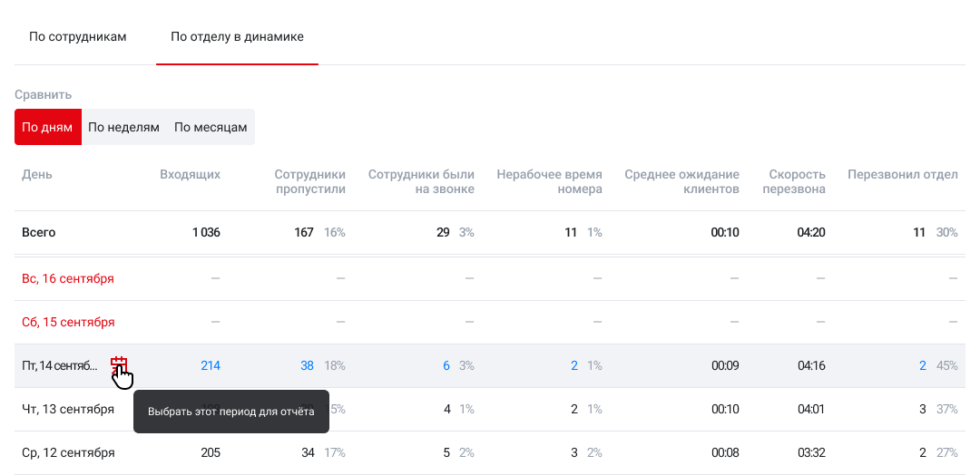Select the «Сб, 15 сентября» row label
The width and height of the screenshot is (980, 475).
68,322
